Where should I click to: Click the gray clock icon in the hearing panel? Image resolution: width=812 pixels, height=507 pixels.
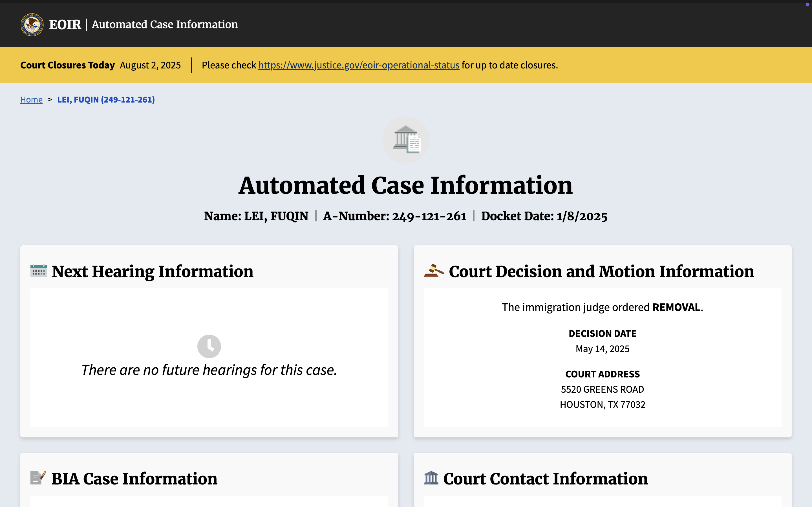click(x=209, y=346)
